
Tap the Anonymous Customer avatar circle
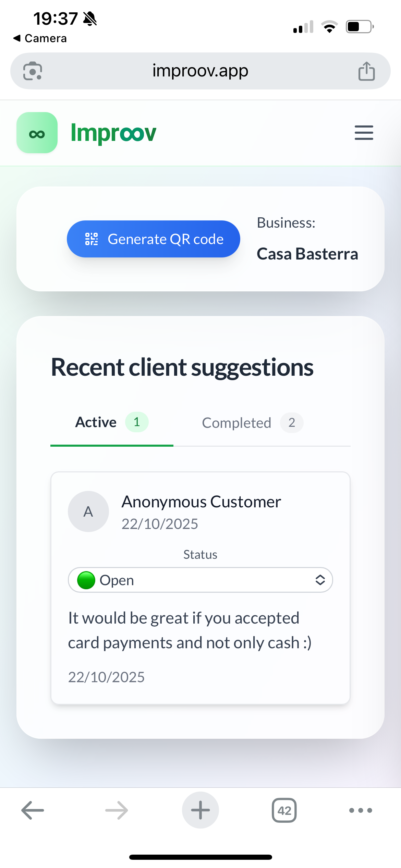coord(88,511)
